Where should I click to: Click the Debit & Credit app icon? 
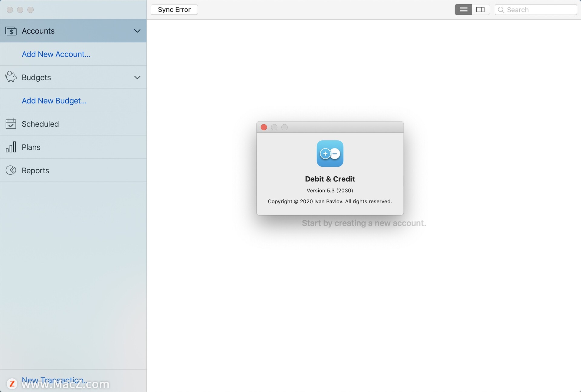coord(330,153)
